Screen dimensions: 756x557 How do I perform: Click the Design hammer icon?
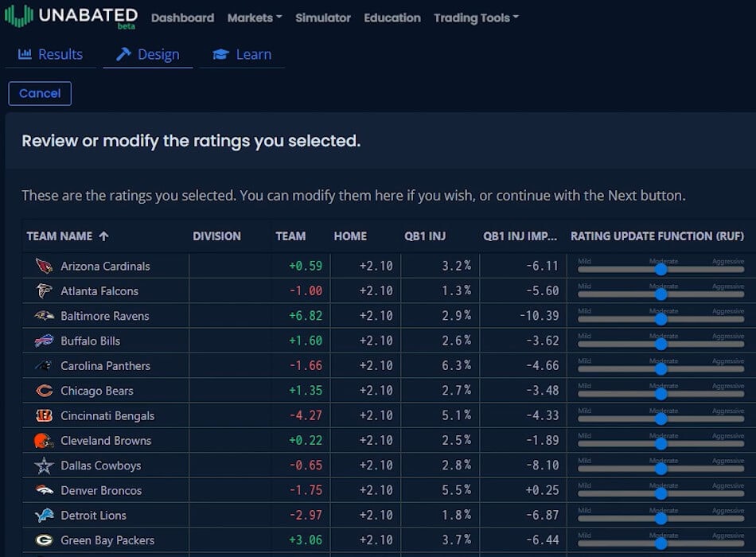pyautogui.click(x=123, y=54)
